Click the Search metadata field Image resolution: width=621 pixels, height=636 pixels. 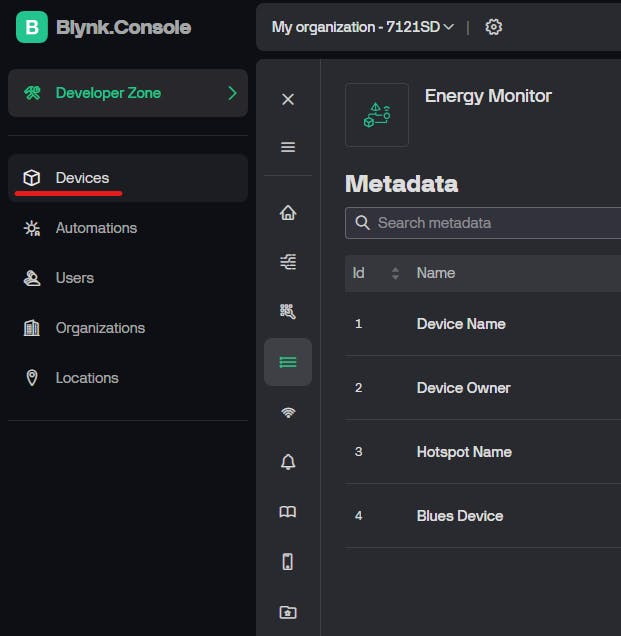(x=490, y=223)
